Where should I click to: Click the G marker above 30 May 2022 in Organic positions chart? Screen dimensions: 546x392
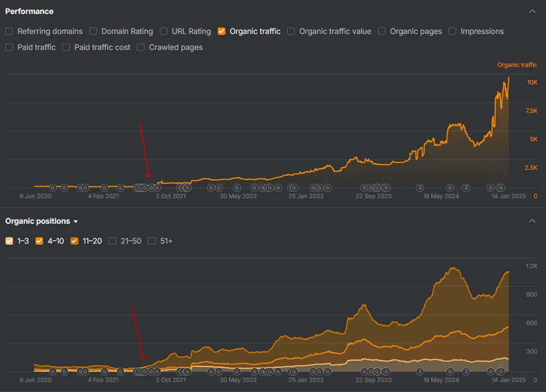click(x=237, y=372)
